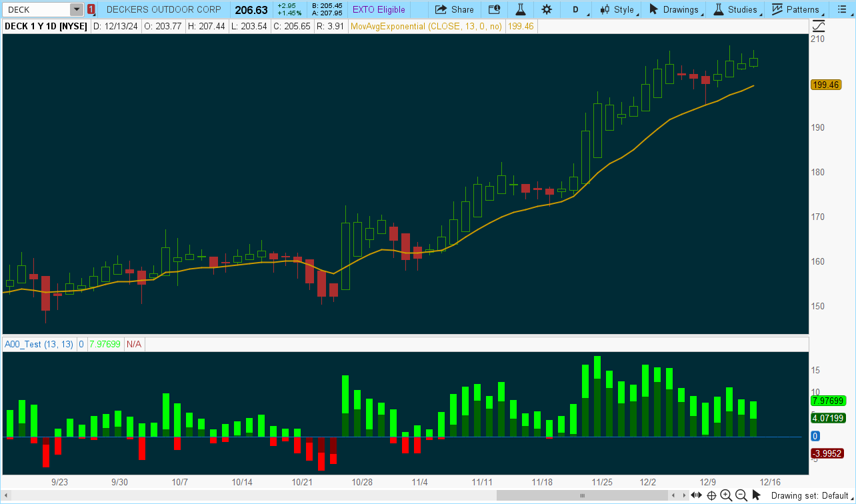Click the crosshair pan tool icon

point(711,495)
